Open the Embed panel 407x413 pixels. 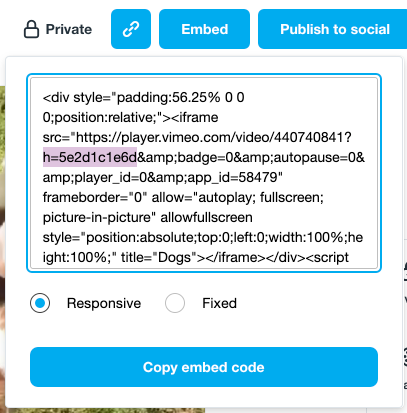click(204, 29)
